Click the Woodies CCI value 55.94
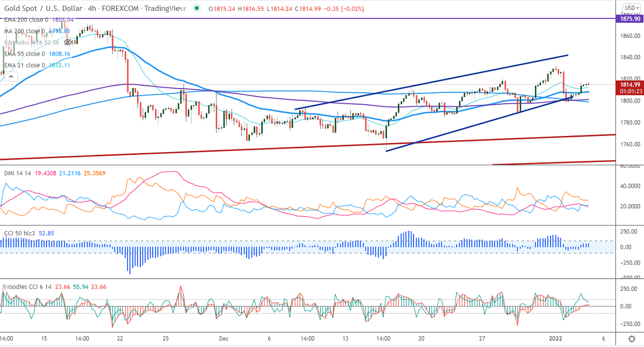 tap(80, 287)
